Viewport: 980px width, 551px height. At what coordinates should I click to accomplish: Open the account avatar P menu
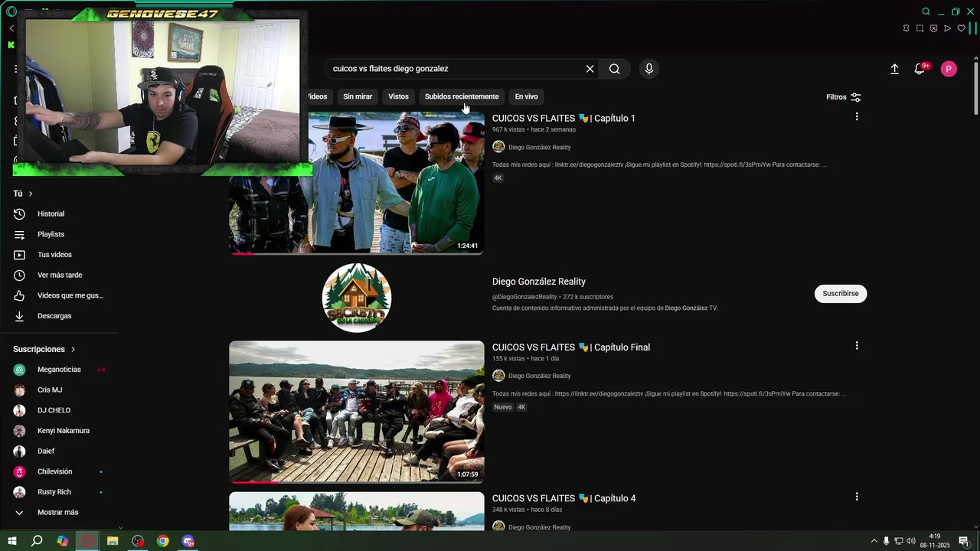coord(949,69)
